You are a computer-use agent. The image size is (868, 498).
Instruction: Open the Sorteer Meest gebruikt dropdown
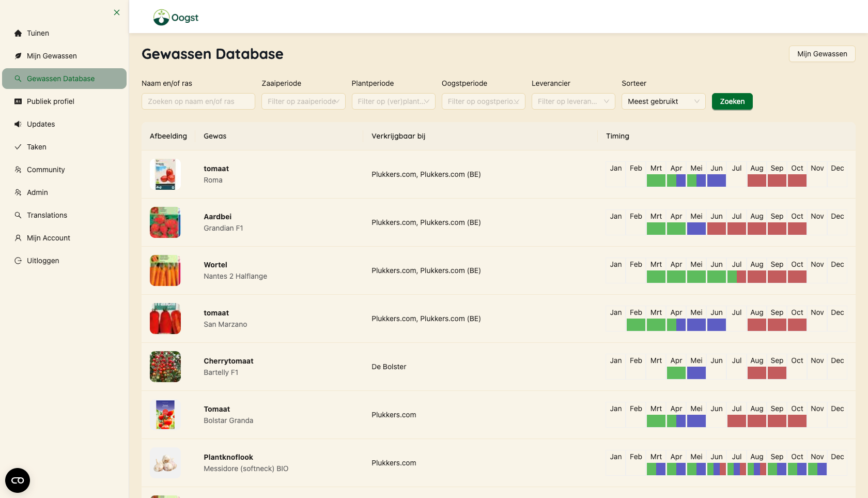point(663,101)
